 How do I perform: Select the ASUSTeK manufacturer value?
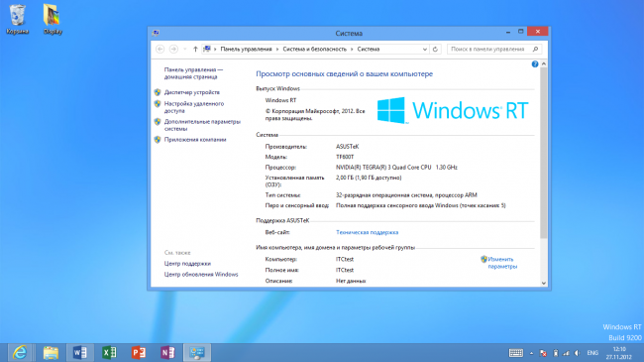[348, 147]
